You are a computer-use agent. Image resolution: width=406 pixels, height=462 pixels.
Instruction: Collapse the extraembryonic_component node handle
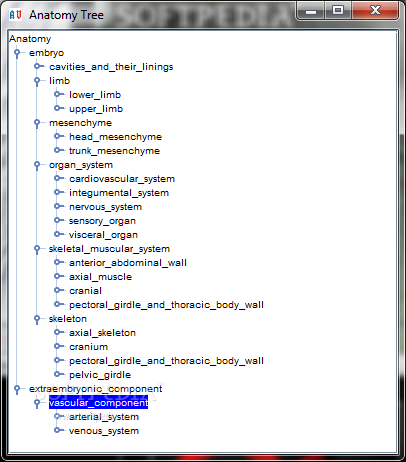tap(17, 389)
